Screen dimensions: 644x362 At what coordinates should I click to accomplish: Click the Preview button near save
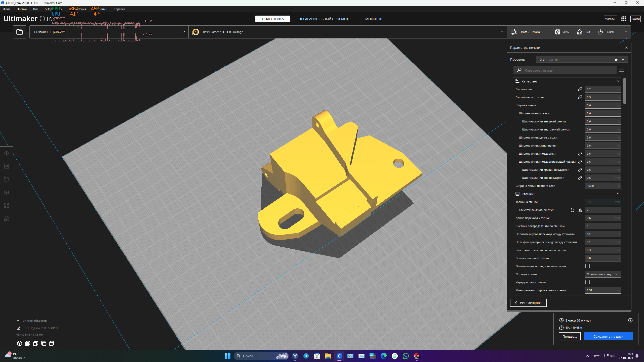click(x=570, y=336)
